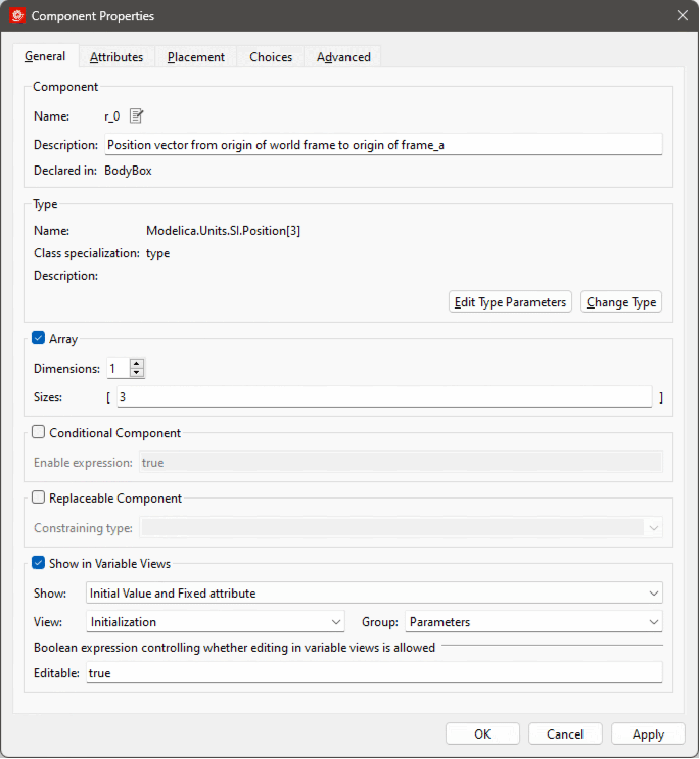This screenshot has width=700, height=759.
Task: Decrease the Dimensions value with the down arrow
Action: click(136, 372)
